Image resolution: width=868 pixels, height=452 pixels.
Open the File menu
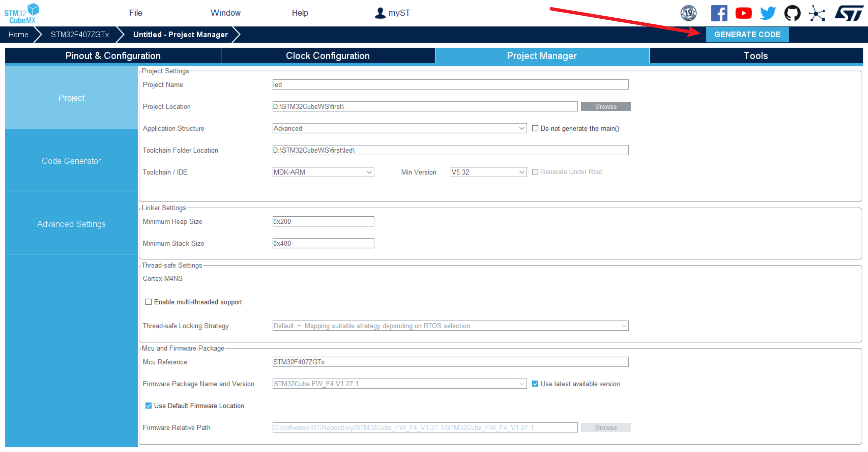tap(136, 13)
